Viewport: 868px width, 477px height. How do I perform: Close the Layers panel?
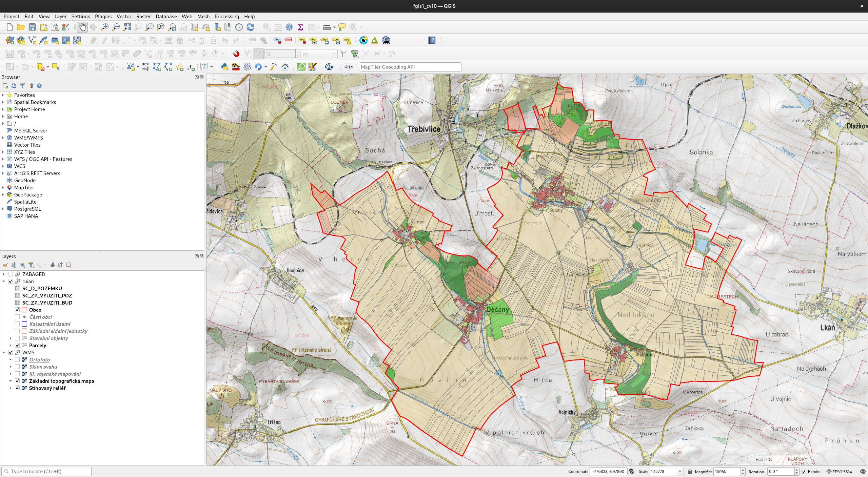[202, 256]
